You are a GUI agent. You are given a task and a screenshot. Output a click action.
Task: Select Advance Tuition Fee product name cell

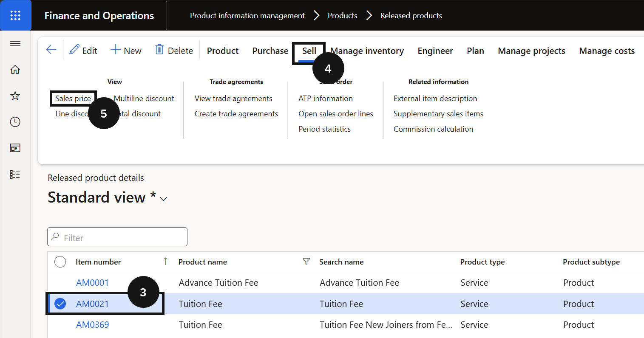(218, 283)
